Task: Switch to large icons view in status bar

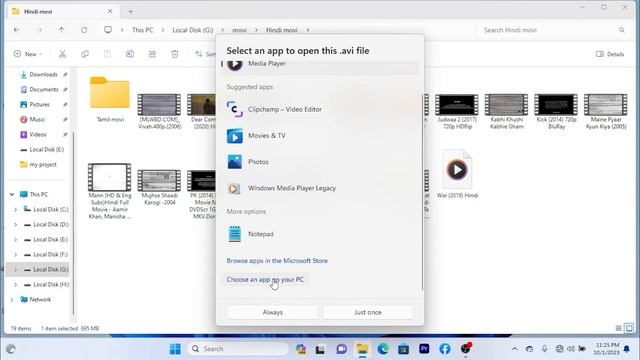Action: tap(629, 328)
